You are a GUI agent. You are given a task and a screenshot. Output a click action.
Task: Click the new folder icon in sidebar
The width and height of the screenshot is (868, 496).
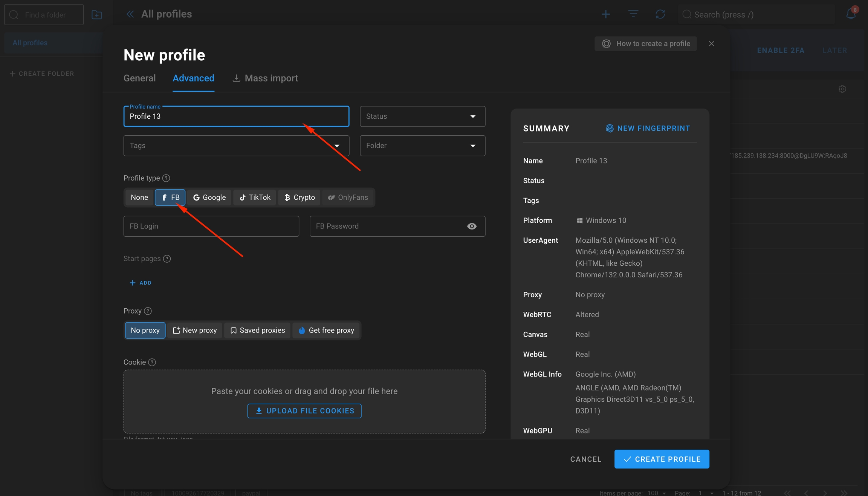tap(97, 15)
